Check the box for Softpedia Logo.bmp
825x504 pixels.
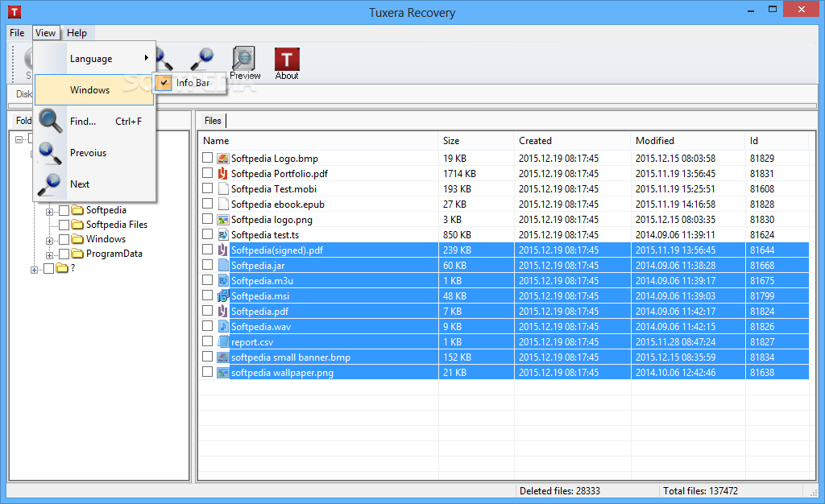(x=207, y=158)
